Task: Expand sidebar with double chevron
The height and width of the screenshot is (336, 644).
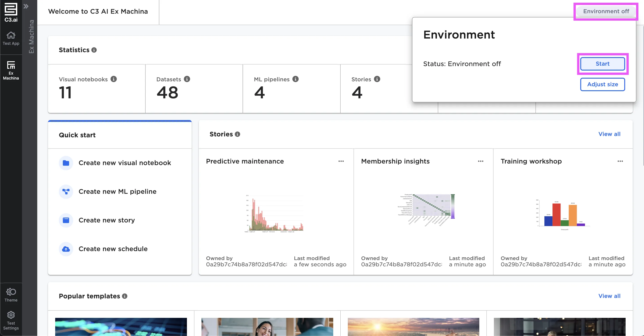Action: point(26,6)
